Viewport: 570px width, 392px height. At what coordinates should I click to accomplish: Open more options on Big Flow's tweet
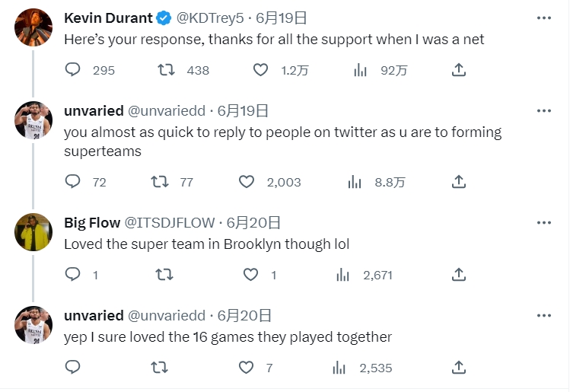[543, 222]
